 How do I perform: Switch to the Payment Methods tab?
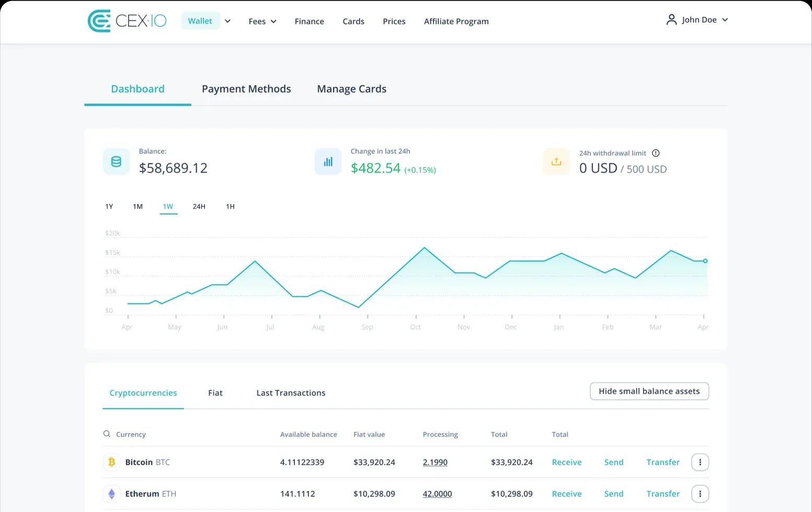(246, 89)
